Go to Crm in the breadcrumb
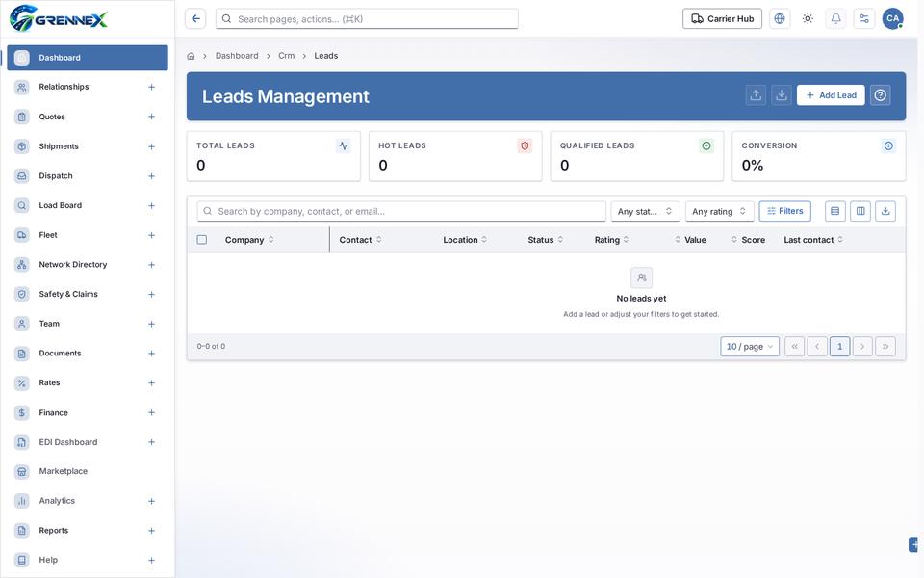The width and height of the screenshot is (924, 578). click(x=287, y=56)
